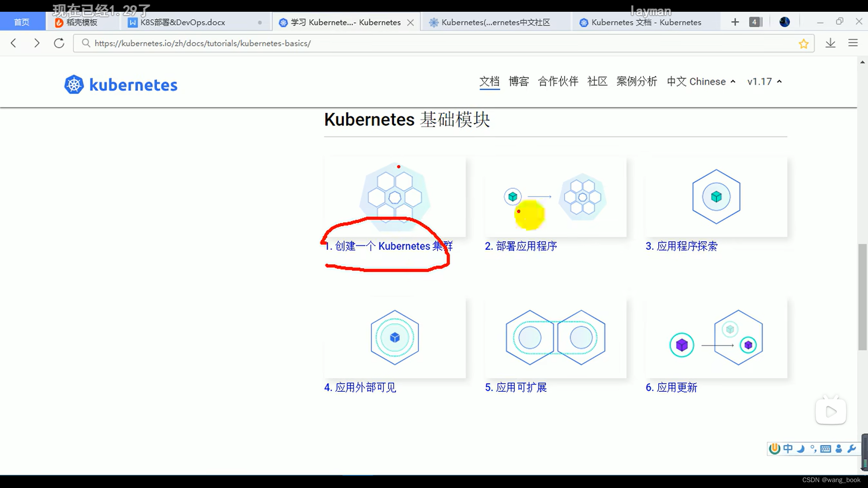Switch to the Kubernetes中文社区 tab
Viewport: 868px width, 488px height.
496,22
